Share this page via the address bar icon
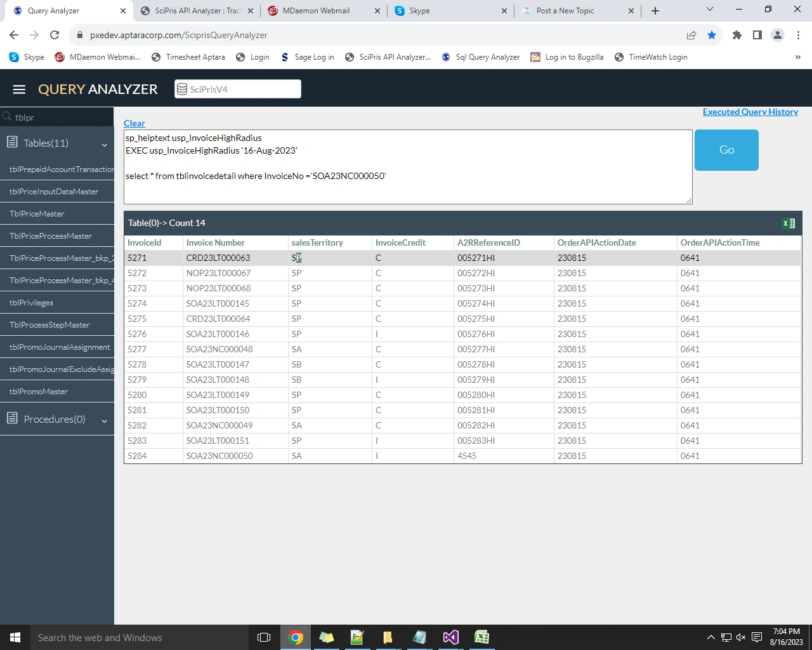The width and height of the screenshot is (812, 650). tap(691, 35)
